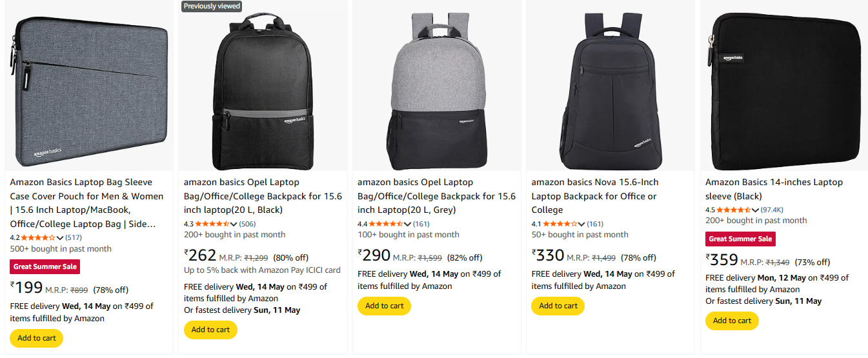This screenshot has height=358, width=868.
Task: Add the ₹199 laptop sleeve to cart
Action: [x=37, y=338]
